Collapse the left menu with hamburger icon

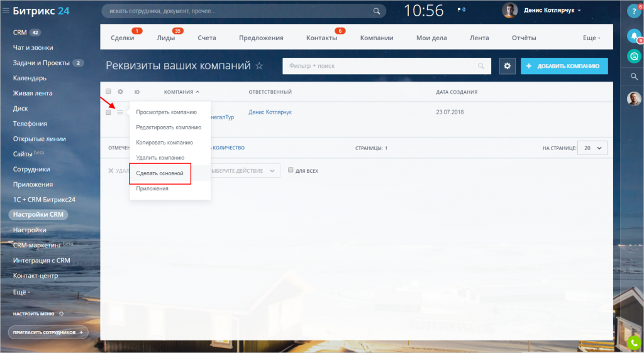click(6, 11)
